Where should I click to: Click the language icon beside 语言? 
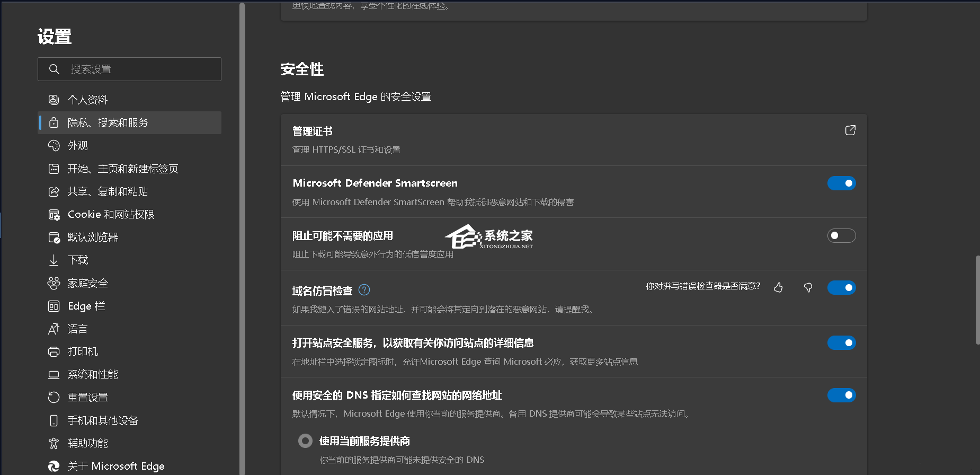[x=54, y=329]
